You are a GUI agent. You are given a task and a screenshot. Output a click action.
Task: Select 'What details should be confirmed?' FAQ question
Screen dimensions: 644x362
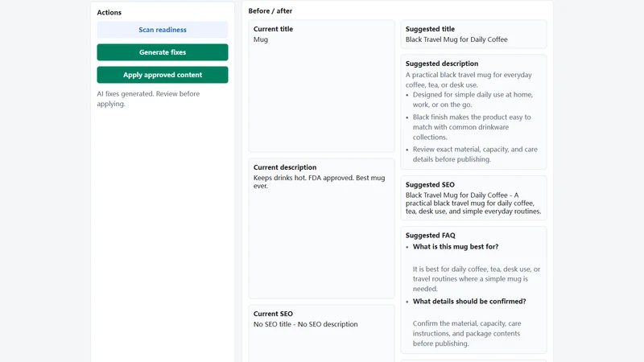(x=469, y=301)
